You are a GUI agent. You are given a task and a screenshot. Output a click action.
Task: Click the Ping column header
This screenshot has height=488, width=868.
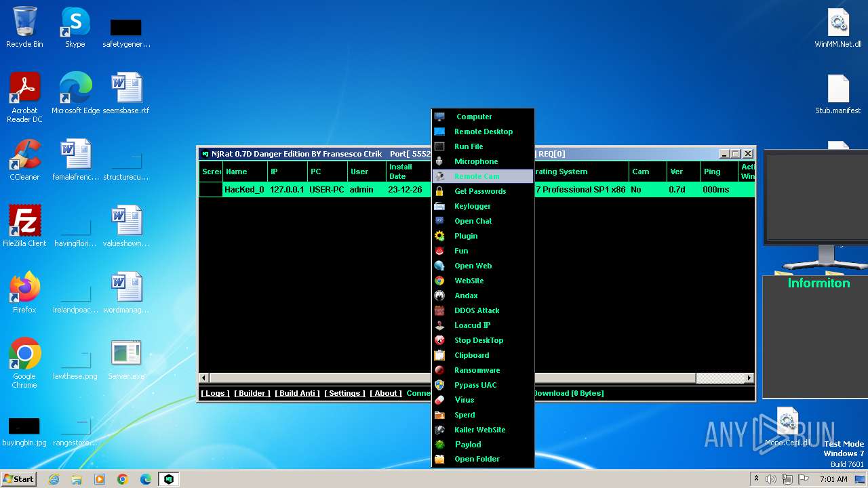pos(719,171)
